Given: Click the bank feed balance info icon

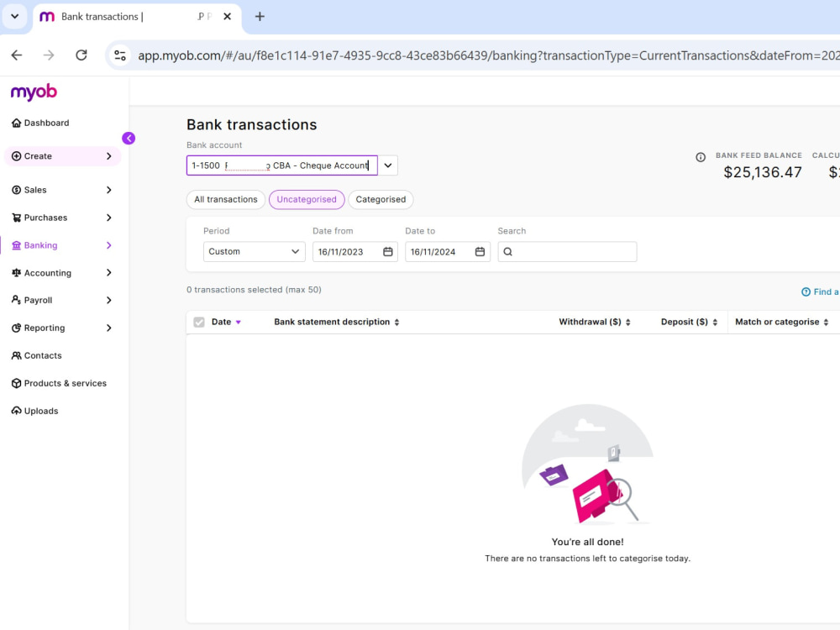Looking at the screenshot, I should 701,157.
